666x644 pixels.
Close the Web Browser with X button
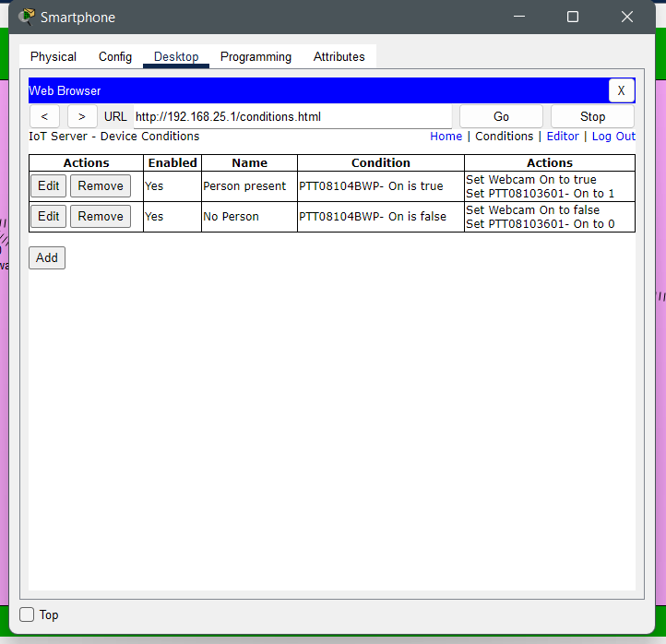click(621, 90)
